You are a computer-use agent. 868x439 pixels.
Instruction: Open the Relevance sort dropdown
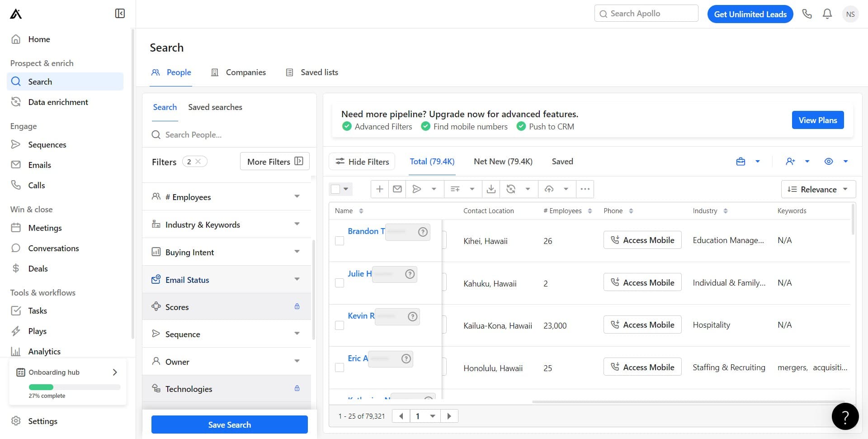click(818, 189)
